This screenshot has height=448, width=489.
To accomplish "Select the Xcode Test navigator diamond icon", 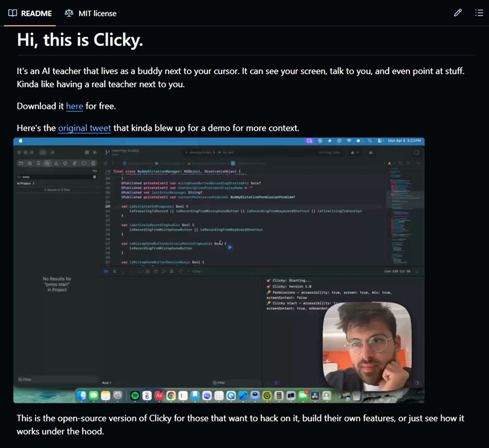I will [x=65, y=163].
